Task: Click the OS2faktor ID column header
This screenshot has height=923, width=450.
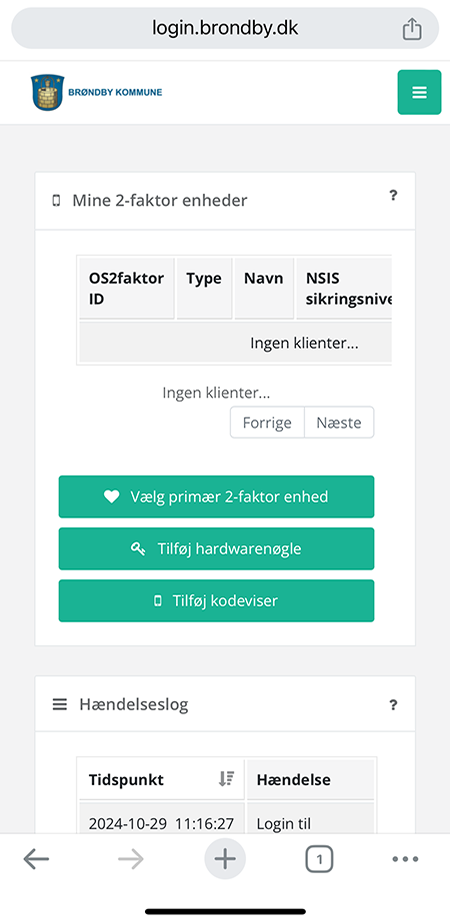Action: (x=127, y=288)
